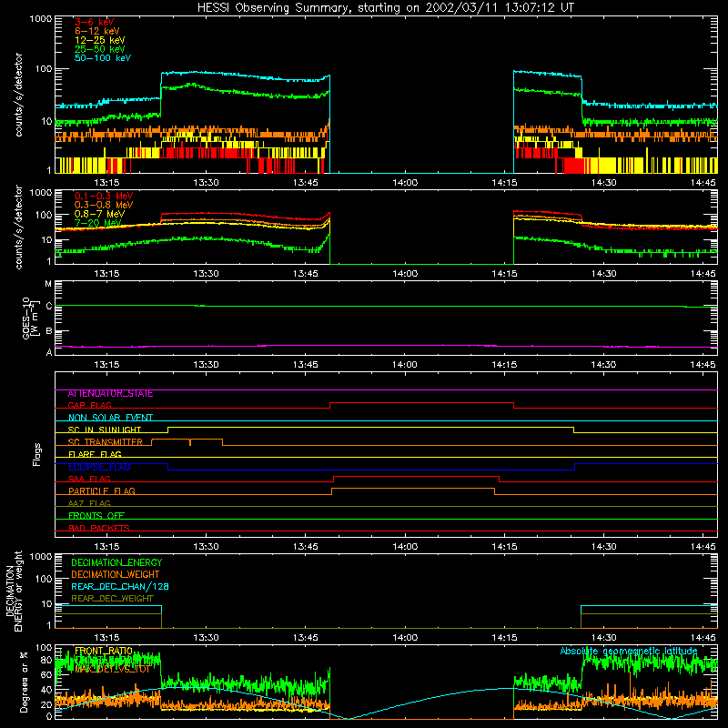Select the GAP_FLAG label

point(89,405)
